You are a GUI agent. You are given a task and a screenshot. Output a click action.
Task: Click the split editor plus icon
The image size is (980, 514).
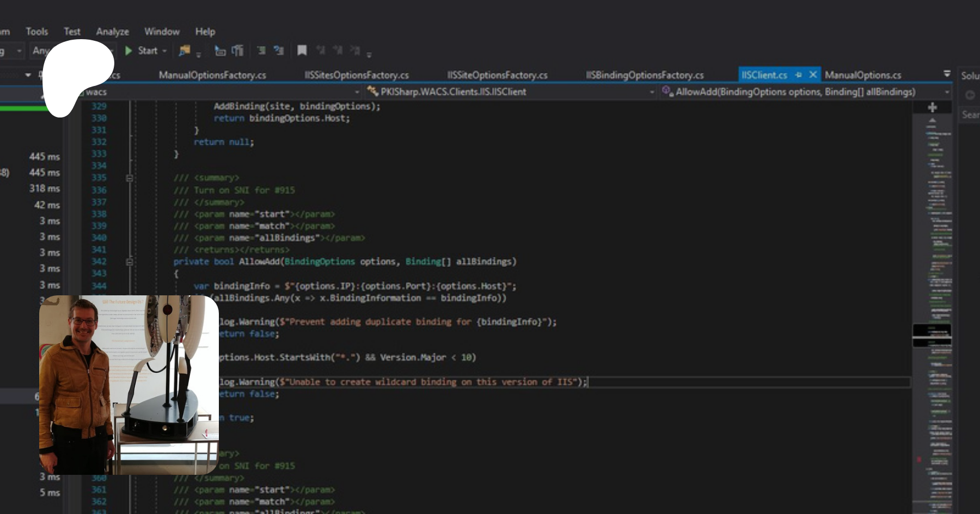pyautogui.click(x=932, y=107)
